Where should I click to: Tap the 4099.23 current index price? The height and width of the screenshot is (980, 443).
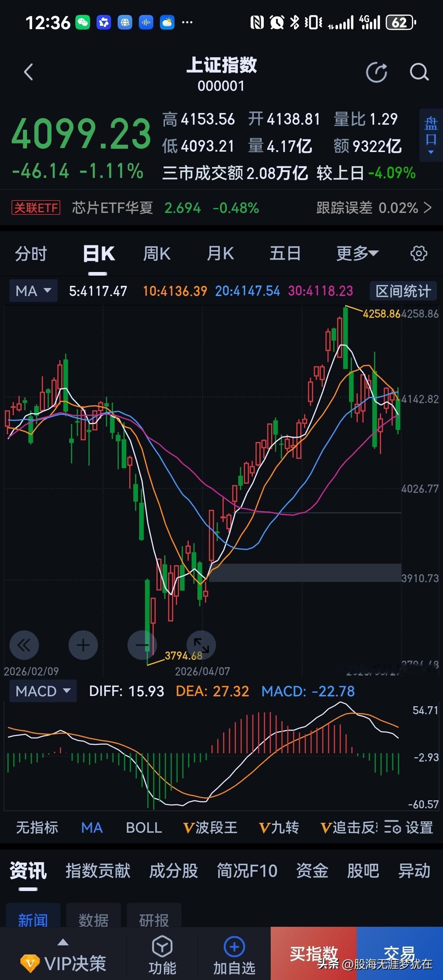81,133
